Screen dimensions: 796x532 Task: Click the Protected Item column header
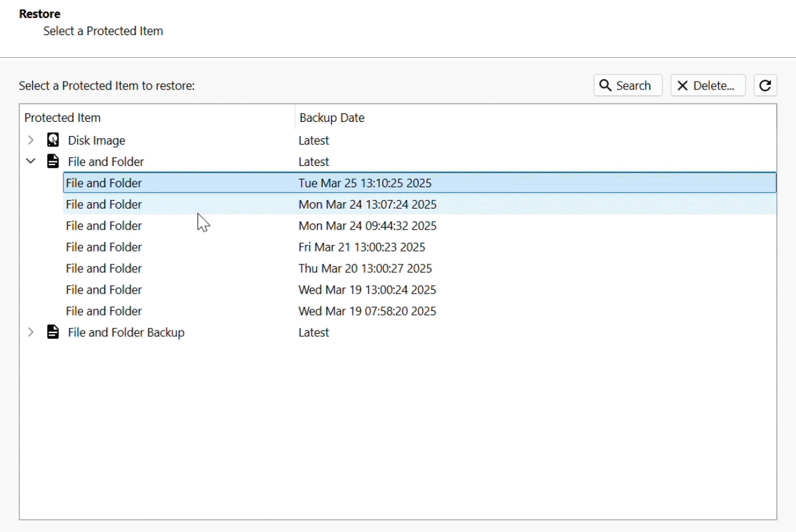pos(158,118)
